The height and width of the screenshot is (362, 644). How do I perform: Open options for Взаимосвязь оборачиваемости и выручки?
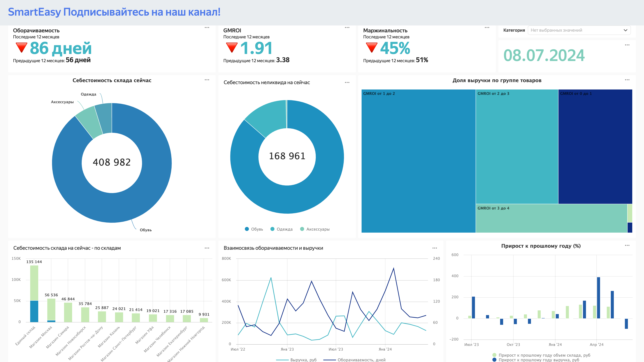pyautogui.click(x=435, y=248)
